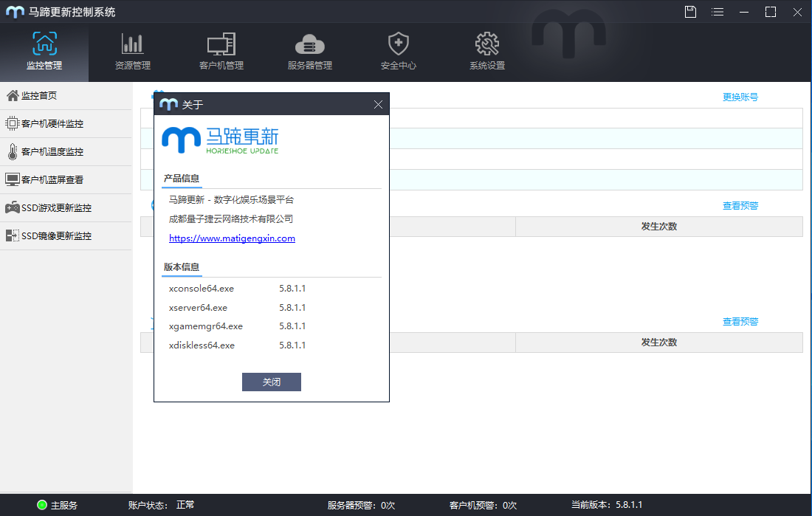Select xgamemgr64.exe version entry
This screenshot has width=812, height=516.
click(237, 326)
